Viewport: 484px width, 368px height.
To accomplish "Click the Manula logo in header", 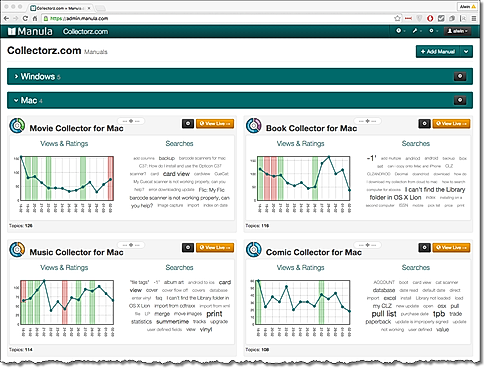I will pyautogui.click(x=30, y=31).
